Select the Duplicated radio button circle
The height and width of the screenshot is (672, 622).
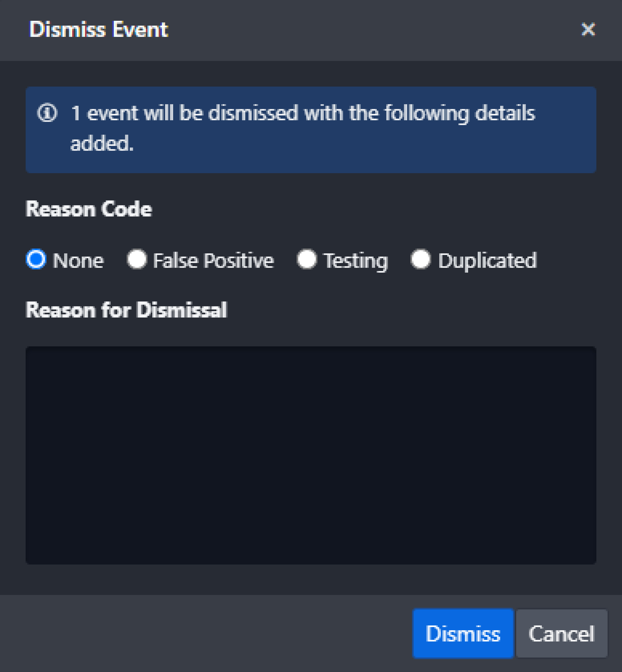click(x=421, y=259)
